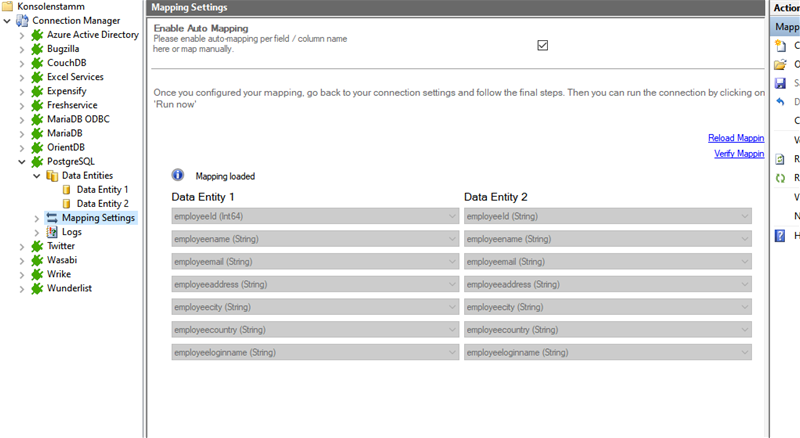Select Data Entity 2 in tree
Screen dimensions: 800x438
click(x=102, y=203)
